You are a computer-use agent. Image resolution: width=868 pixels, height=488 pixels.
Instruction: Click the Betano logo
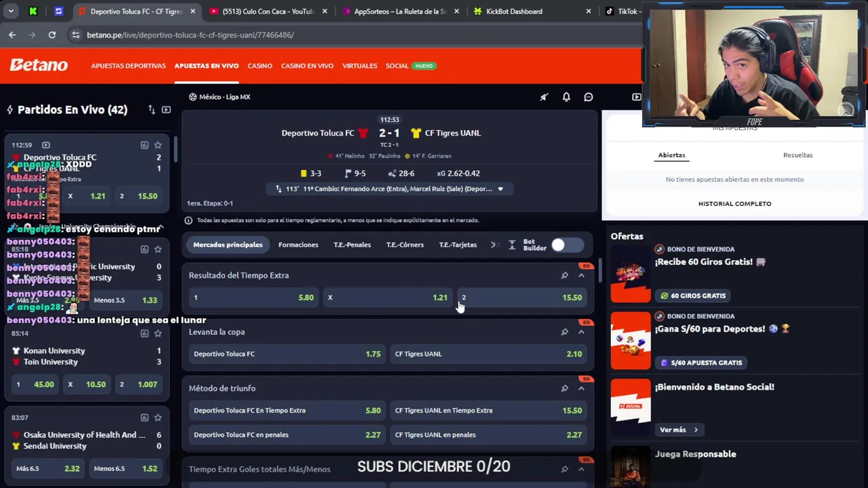39,65
